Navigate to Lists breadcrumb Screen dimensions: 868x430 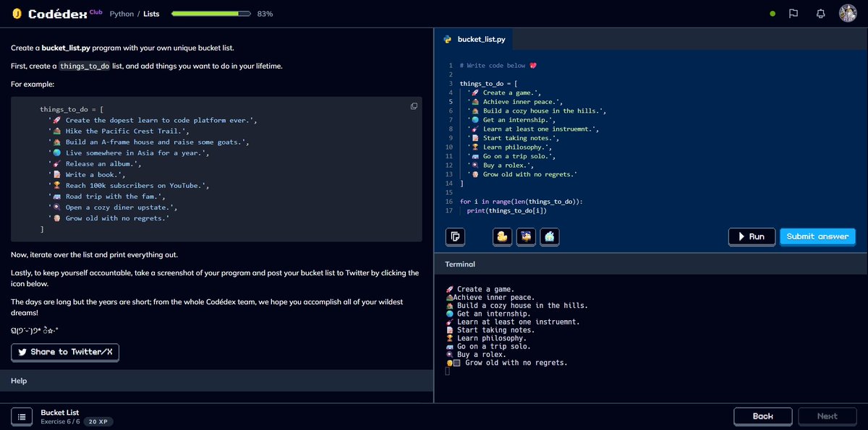point(151,14)
